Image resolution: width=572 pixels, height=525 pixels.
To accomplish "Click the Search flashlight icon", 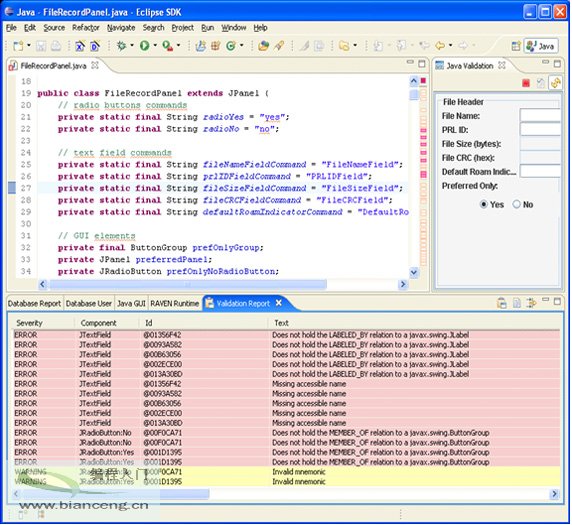I will 279,46.
